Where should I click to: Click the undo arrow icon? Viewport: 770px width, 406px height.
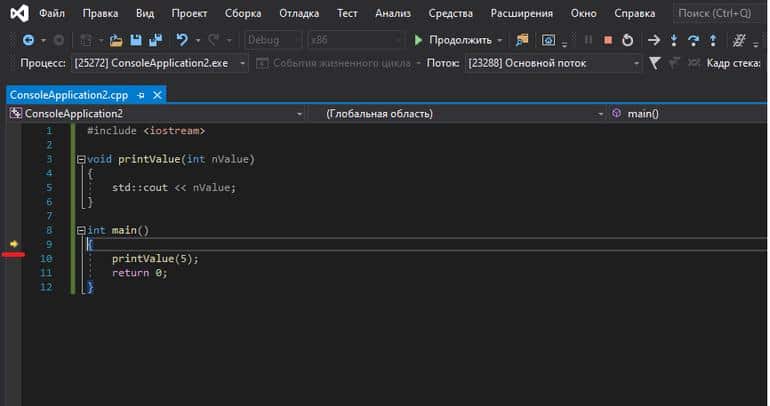coord(182,40)
